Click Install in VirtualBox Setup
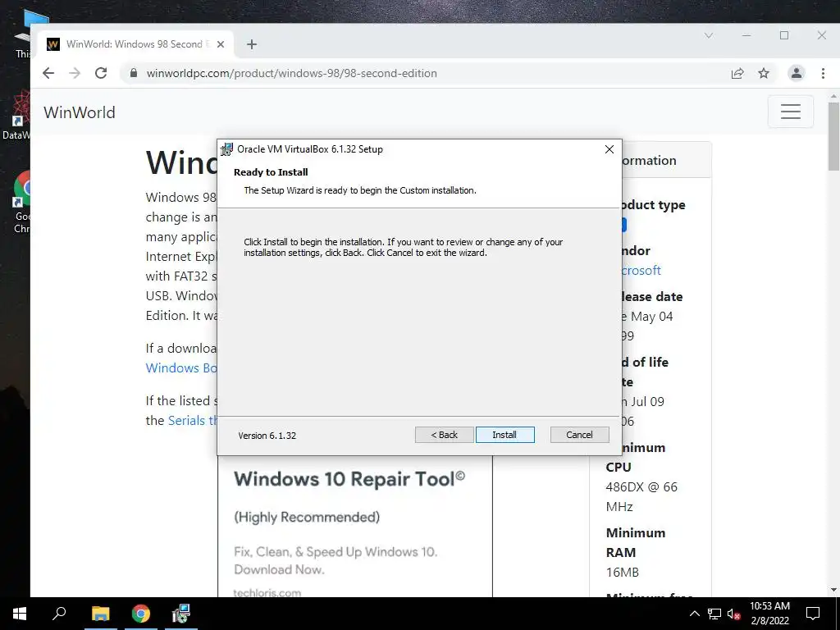The height and width of the screenshot is (630, 840). [504, 435]
